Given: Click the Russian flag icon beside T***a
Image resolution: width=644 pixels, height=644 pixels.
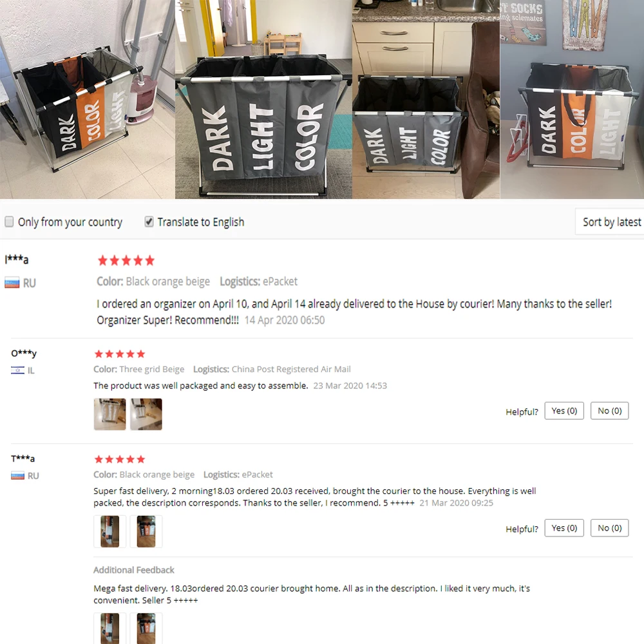Looking at the screenshot, I should [17, 476].
